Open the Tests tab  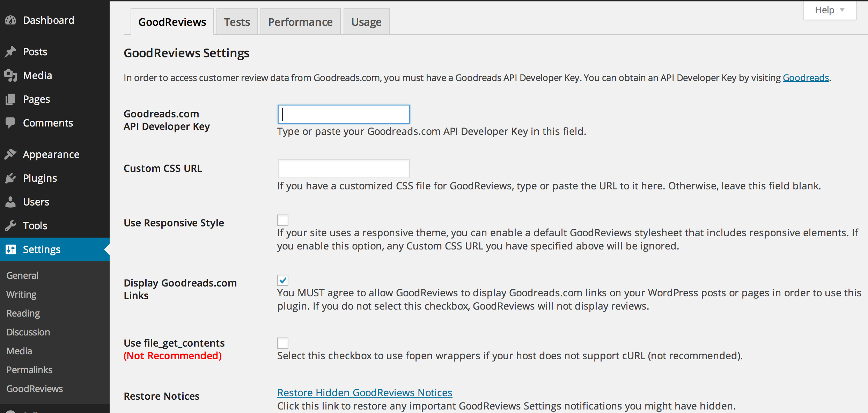pyautogui.click(x=237, y=22)
